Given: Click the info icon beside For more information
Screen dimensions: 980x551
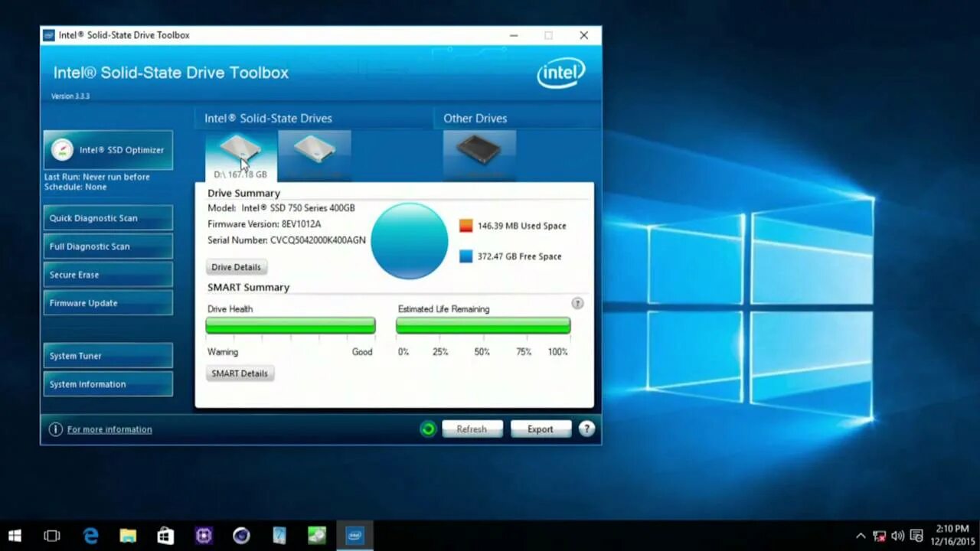Looking at the screenshot, I should (x=55, y=429).
